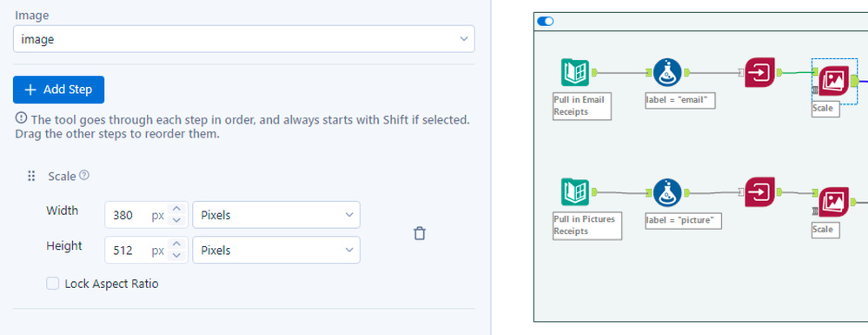
Task: Click the output anchor of email input tool
Action: 594,72
